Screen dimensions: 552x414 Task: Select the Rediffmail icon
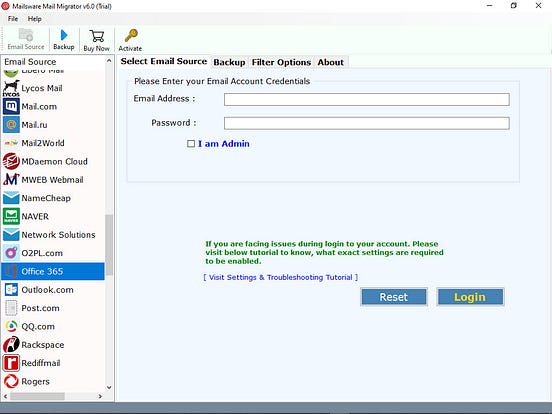click(x=11, y=363)
